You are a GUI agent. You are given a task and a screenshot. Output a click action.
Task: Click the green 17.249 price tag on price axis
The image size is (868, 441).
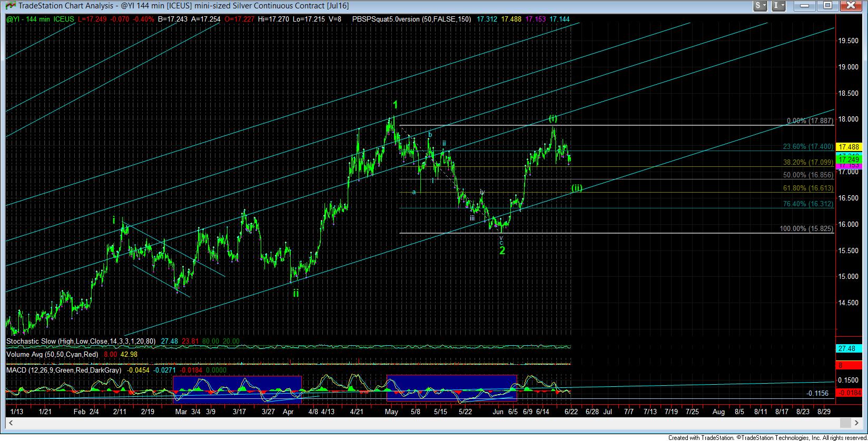coord(849,159)
